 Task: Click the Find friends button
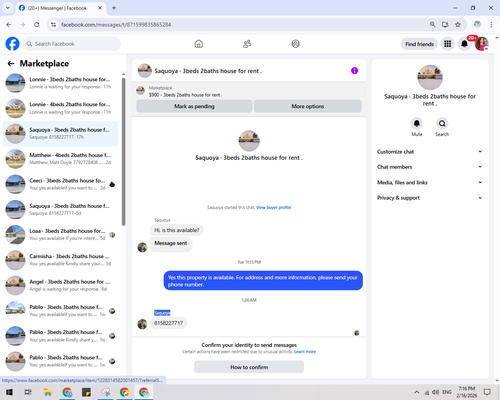pos(419,44)
